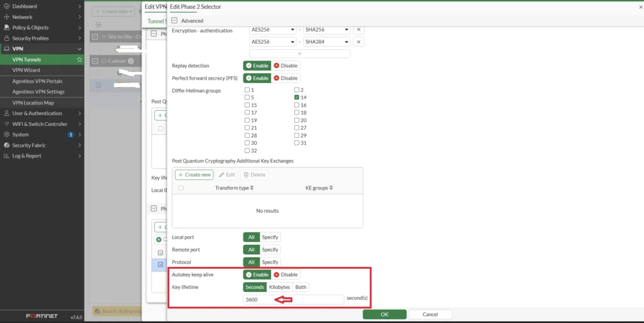The height and width of the screenshot is (323, 644).
Task: Check Diffie-Hellman group 21
Action: click(x=247, y=128)
